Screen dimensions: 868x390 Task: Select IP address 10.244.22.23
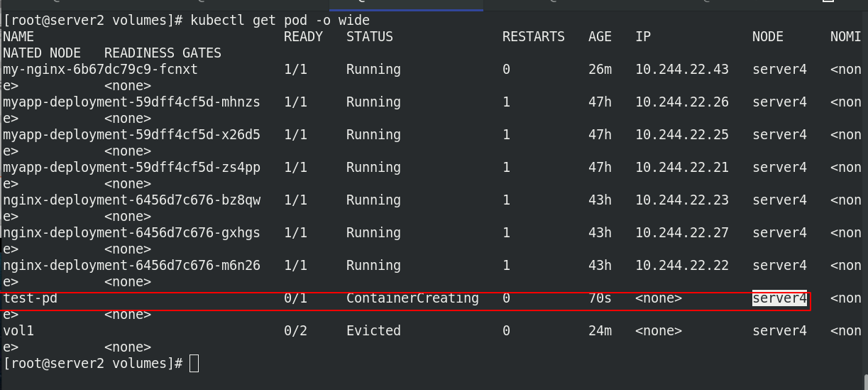click(x=682, y=200)
